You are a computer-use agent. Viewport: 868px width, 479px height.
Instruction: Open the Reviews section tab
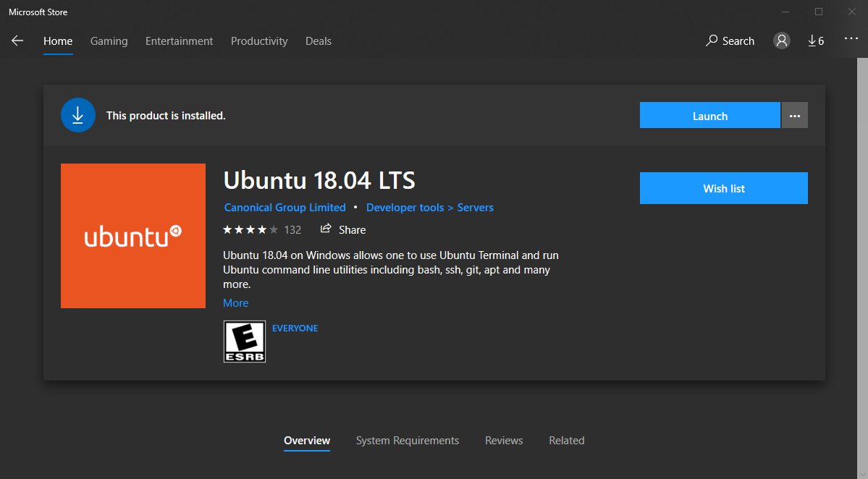click(x=504, y=440)
